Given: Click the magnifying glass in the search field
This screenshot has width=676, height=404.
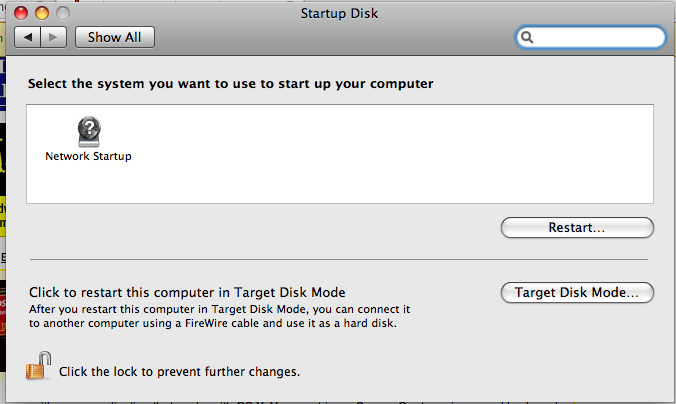Looking at the screenshot, I should click(x=527, y=38).
